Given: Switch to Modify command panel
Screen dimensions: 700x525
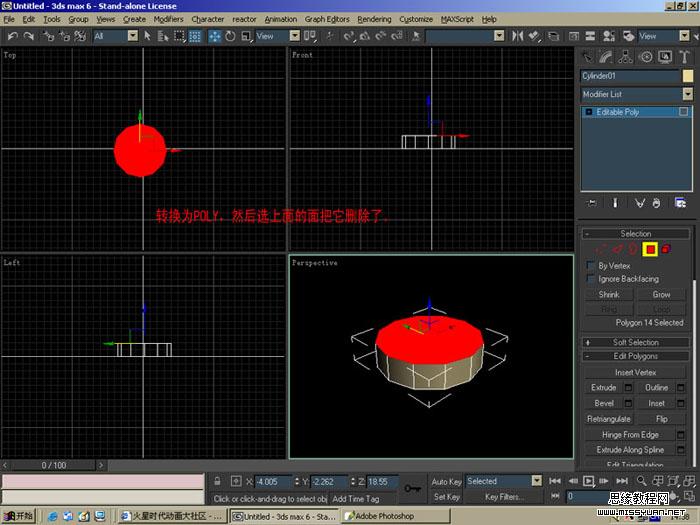Looking at the screenshot, I should point(606,57).
